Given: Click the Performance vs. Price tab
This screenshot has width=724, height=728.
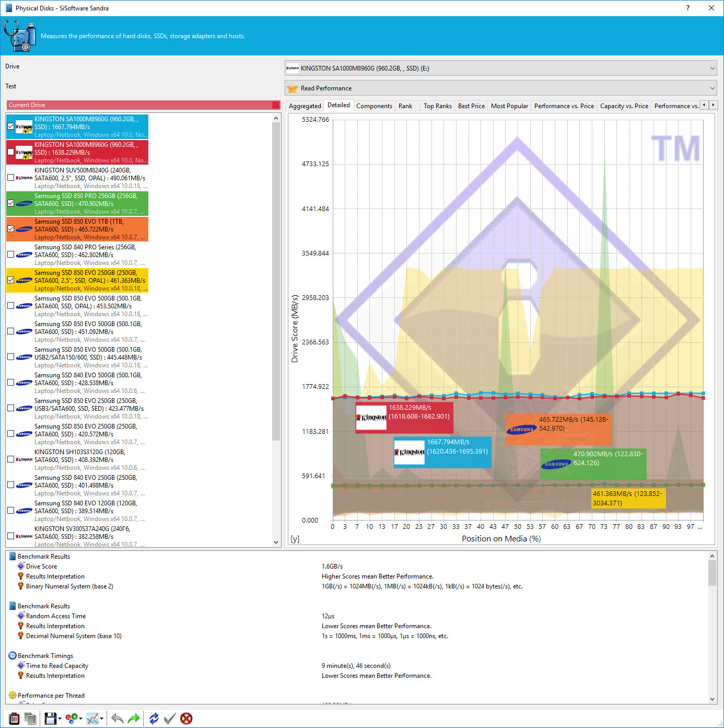Looking at the screenshot, I should (564, 106).
